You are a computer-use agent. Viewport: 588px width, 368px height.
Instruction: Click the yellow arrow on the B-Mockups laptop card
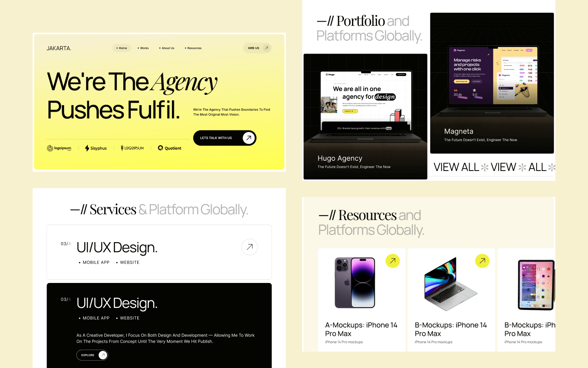482,261
